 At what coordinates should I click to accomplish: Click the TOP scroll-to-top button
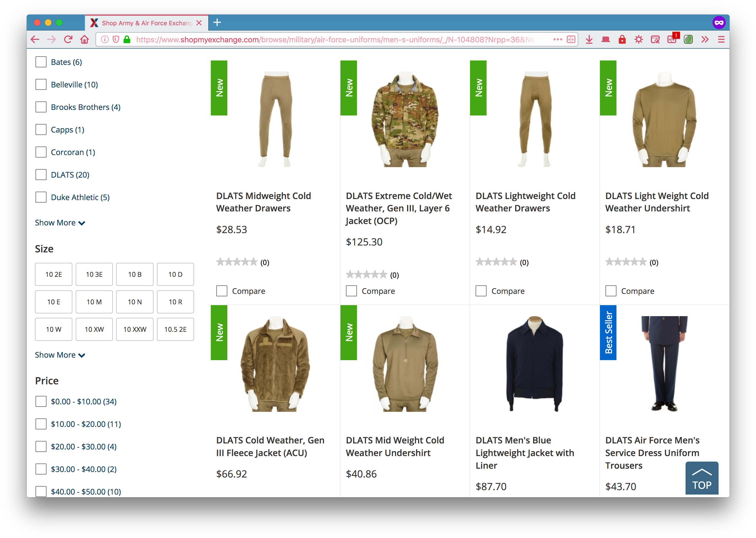tap(702, 478)
